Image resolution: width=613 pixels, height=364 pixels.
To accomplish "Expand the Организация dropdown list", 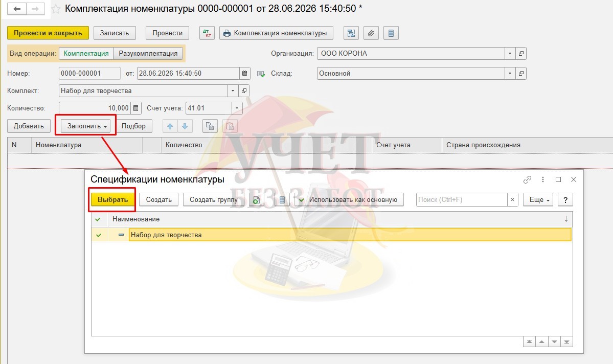I will (509, 53).
